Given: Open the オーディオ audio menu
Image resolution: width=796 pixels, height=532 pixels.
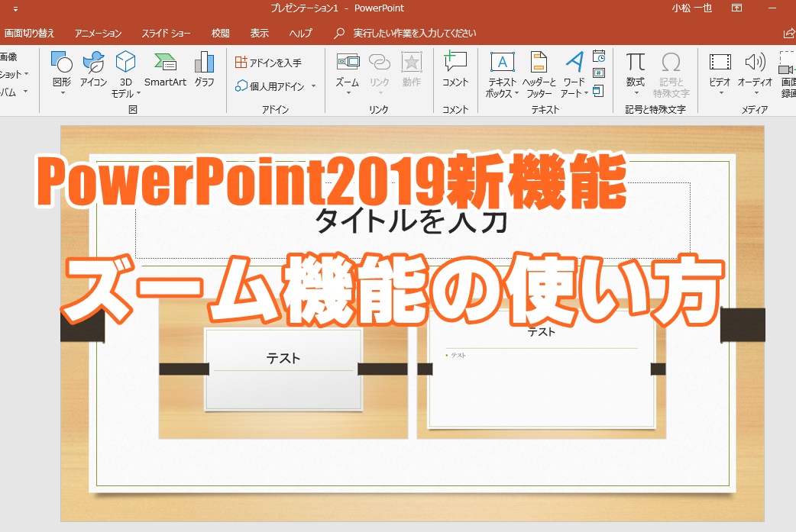Looking at the screenshot, I should (755, 73).
